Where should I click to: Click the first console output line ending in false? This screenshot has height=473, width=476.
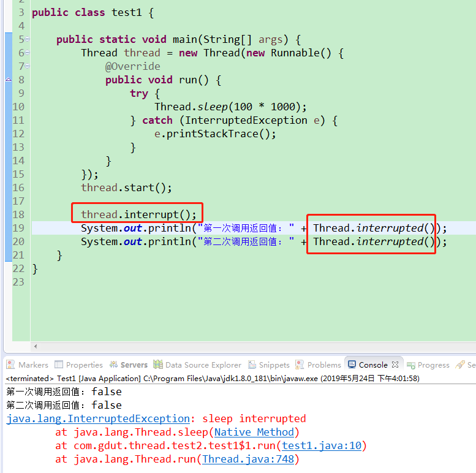pos(64,392)
